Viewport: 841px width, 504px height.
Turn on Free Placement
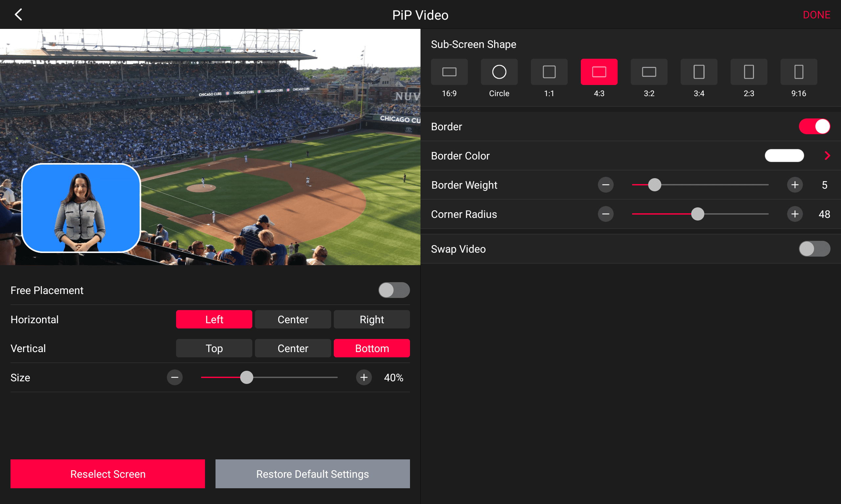pos(394,290)
